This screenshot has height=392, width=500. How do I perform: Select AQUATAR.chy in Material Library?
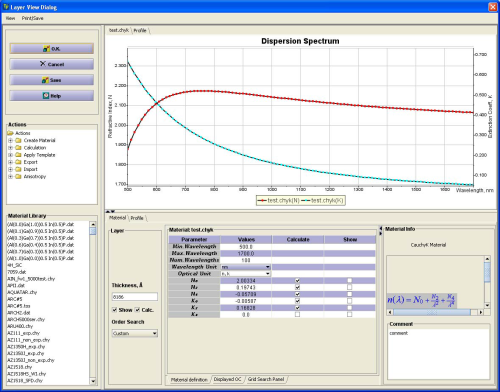tap(22, 292)
